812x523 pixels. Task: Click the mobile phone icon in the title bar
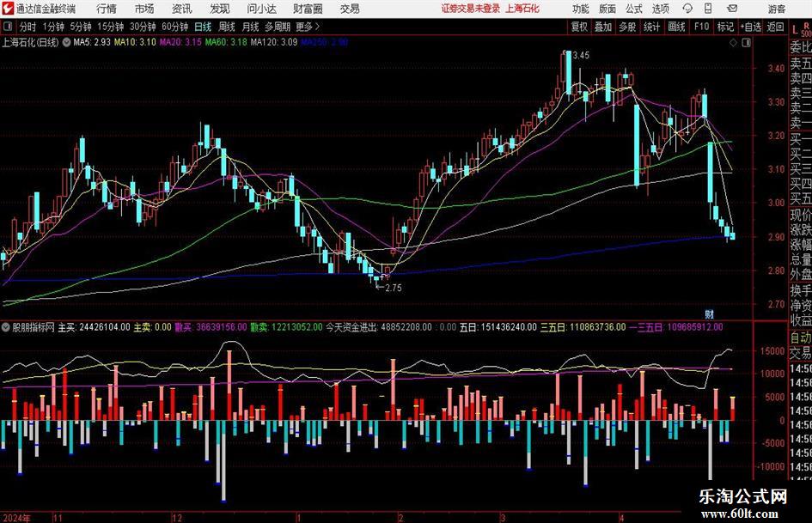pos(708,9)
